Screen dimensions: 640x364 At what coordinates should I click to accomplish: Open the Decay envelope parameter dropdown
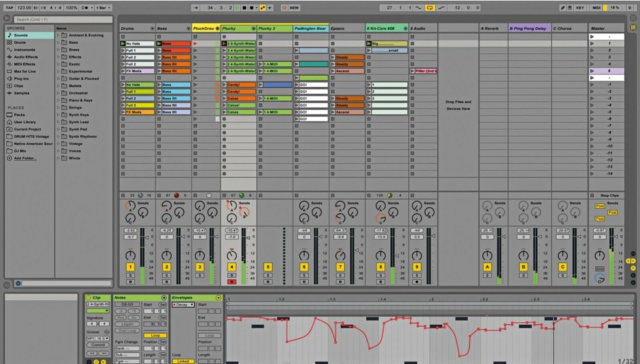click(183, 305)
